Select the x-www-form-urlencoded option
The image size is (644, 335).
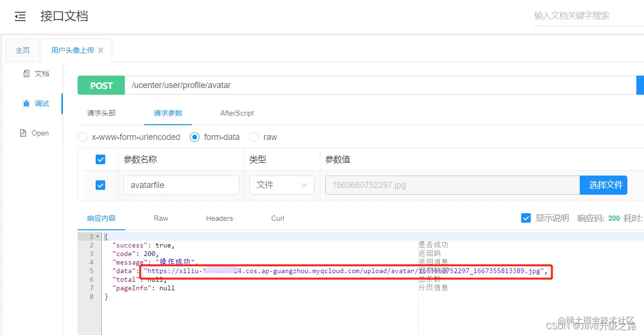click(x=82, y=137)
